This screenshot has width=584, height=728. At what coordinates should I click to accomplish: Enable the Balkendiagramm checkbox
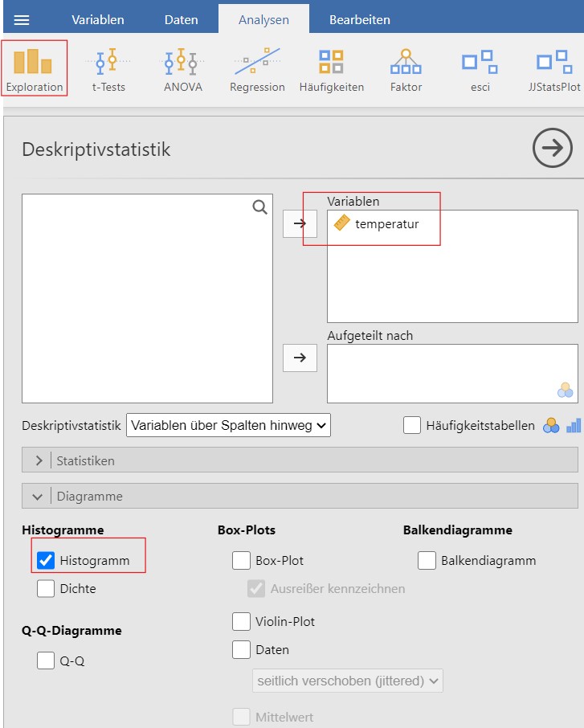427,560
